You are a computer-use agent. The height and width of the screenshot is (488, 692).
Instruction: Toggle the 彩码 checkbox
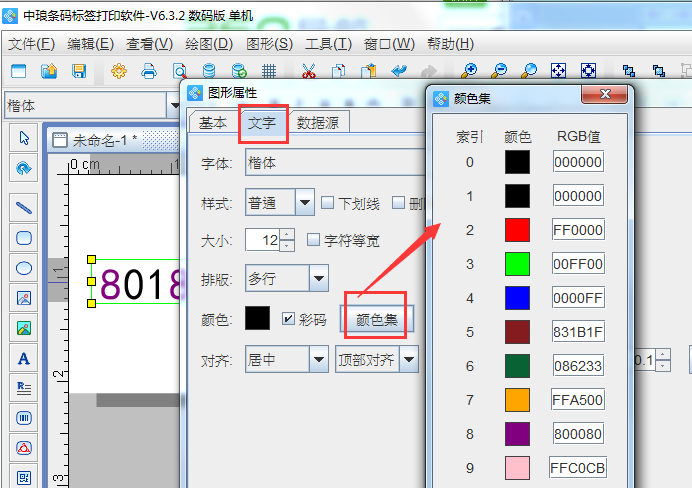[289, 318]
